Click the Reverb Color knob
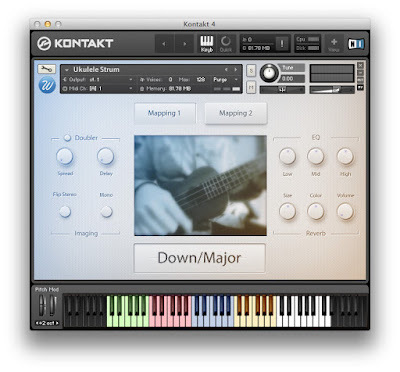Image resolution: width=400 pixels, height=372 pixels. tap(316, 211)
